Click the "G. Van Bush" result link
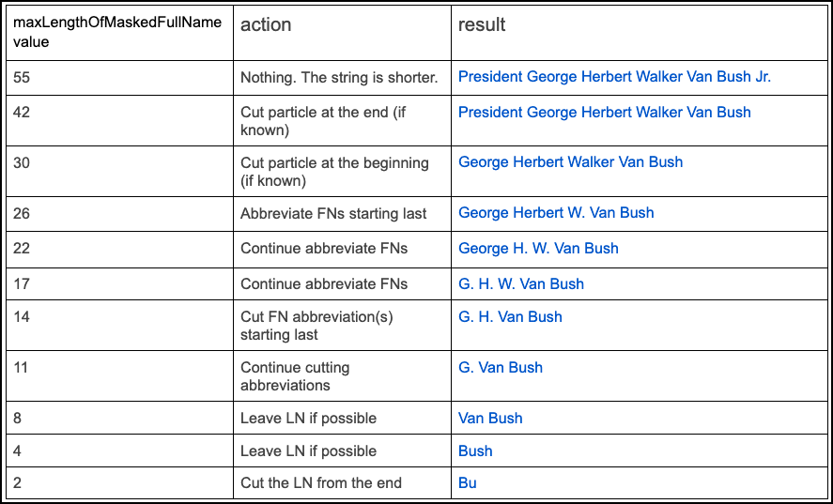Image resolution: width=833 pixels, height=504 pixels. tap(500, 368)
